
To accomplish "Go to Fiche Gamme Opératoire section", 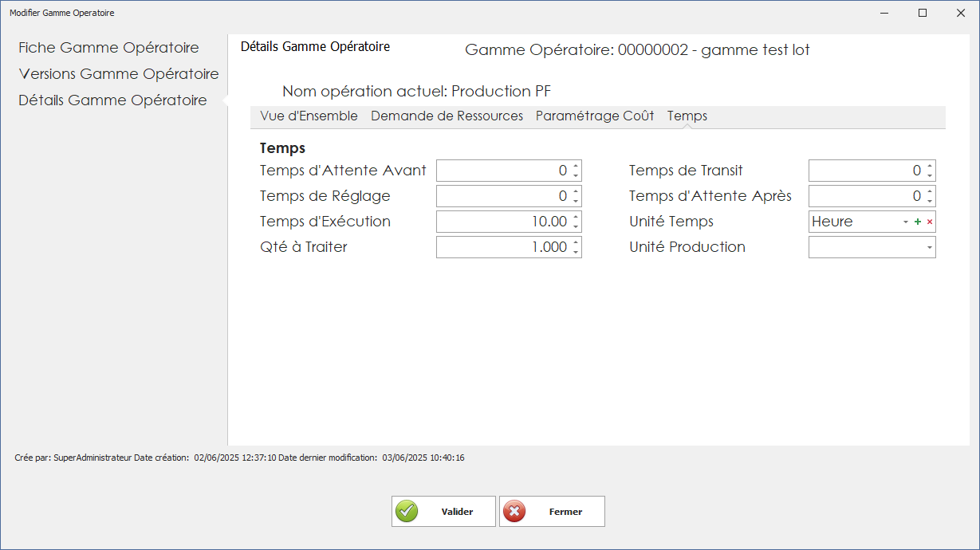I will point(108,47).
